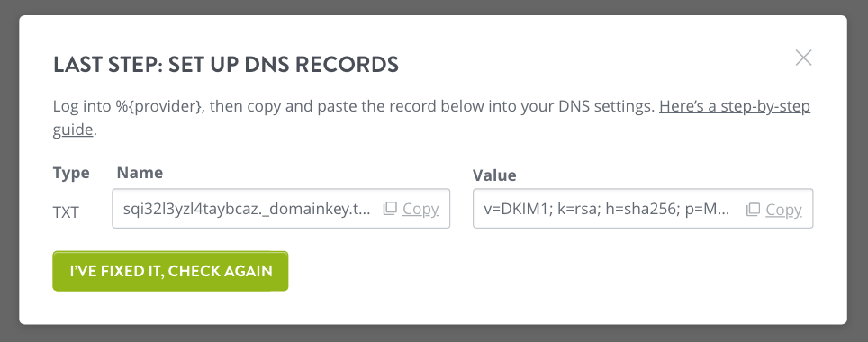Click the "Last step: set up DNS records" heading
Viewport: 868px width, 342px height.
click(226, 65)
